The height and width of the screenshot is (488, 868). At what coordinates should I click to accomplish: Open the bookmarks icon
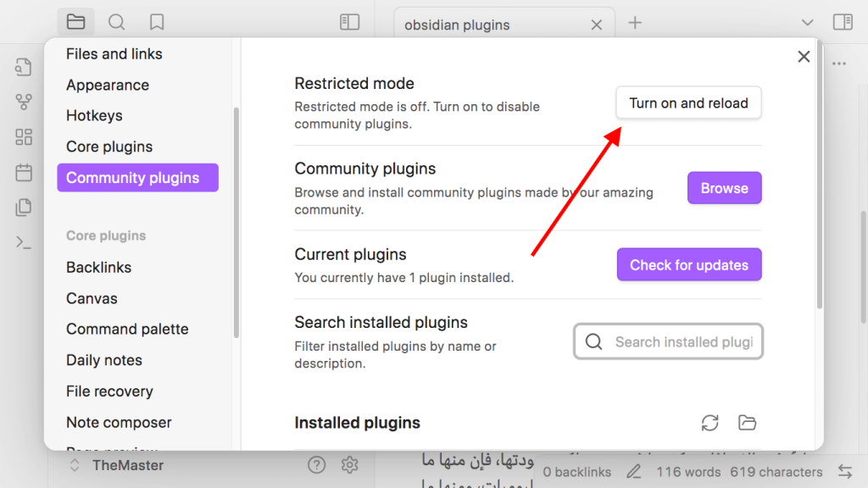tap(157, 22)
